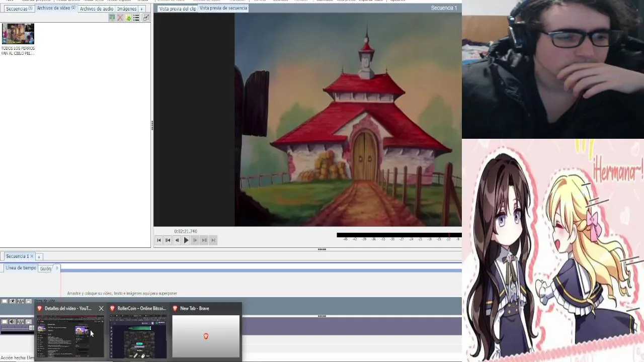Jump to next edit point

coord(204,240)
